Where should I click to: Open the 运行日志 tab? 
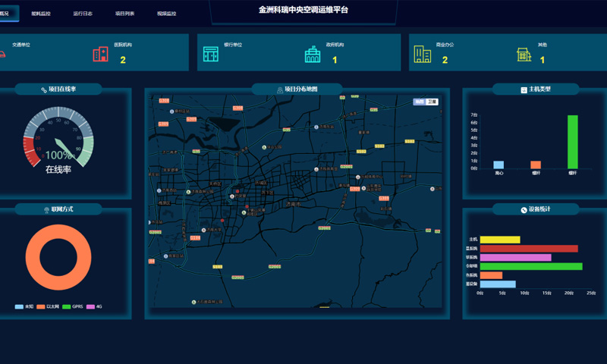click(x=83, y=14)
